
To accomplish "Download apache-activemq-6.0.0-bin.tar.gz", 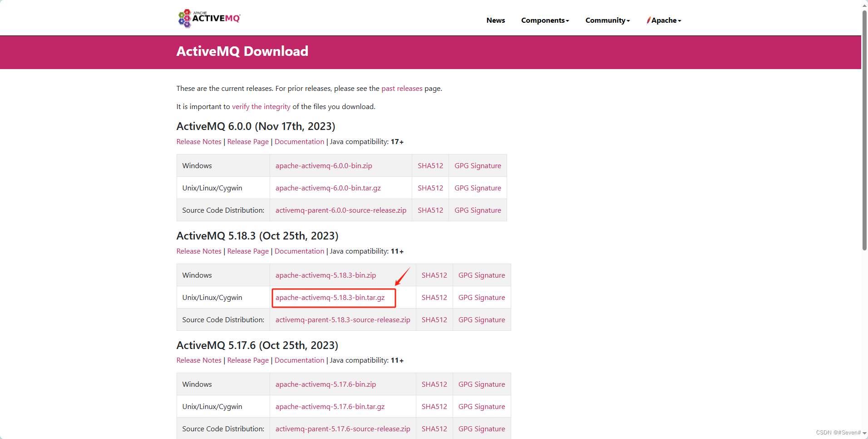I will [x=328, y=188].
